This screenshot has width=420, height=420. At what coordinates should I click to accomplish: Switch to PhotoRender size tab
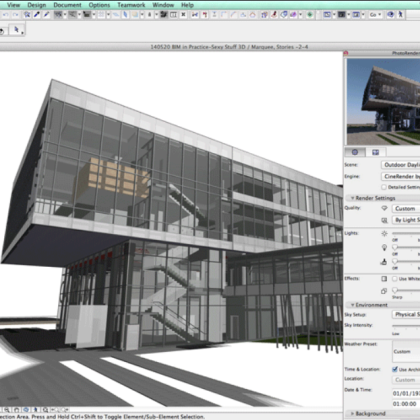tap(376, 152)
